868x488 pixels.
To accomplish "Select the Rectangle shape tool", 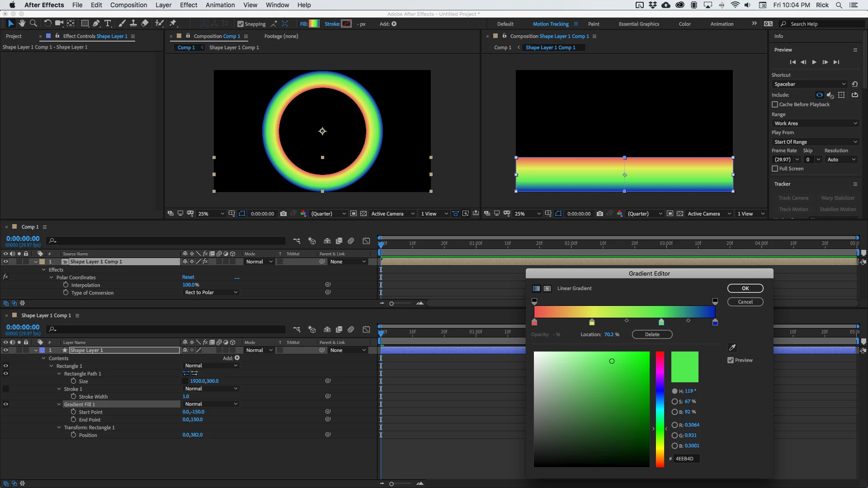I will click(85, 23).
